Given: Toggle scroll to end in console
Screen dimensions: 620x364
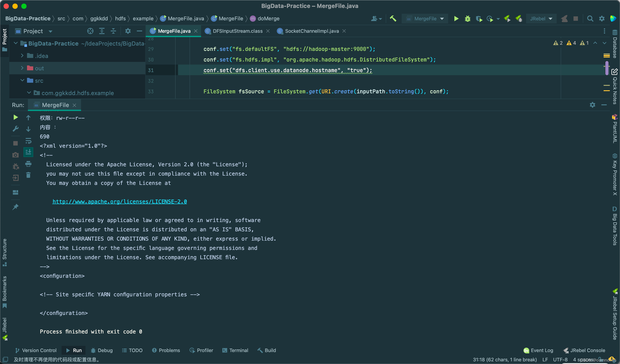Looking at the screenshot, I should tap(28, 152).
